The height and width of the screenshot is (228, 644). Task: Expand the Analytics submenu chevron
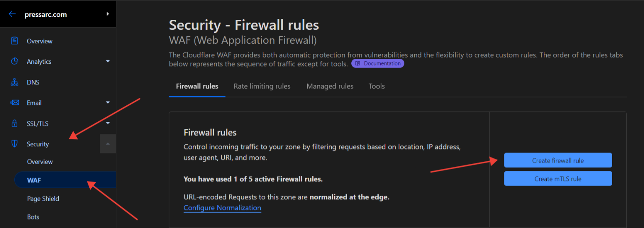click(x=108, y=61)
